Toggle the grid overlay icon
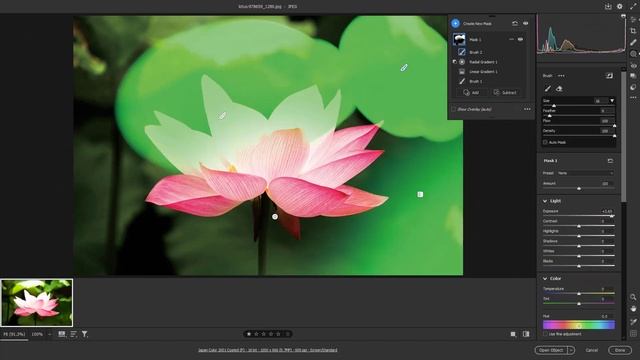Image resolution: width=640 pixels, height=360 pixels. 633,333
